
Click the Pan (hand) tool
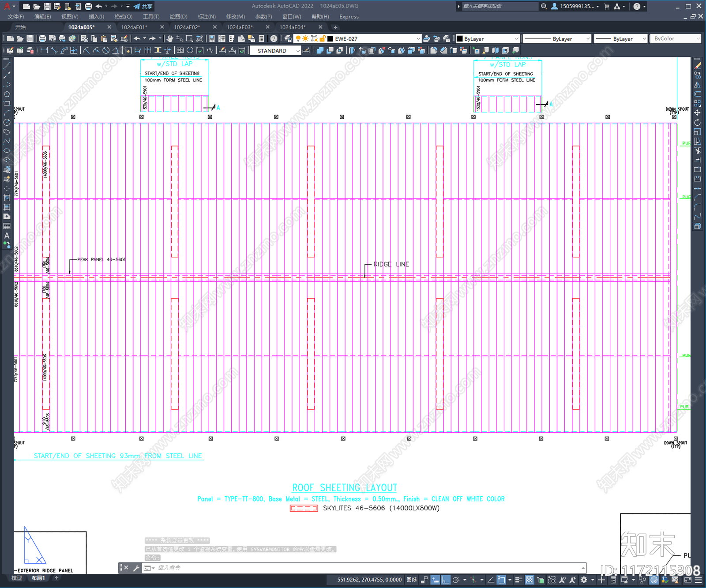click(x=170, y=39)
